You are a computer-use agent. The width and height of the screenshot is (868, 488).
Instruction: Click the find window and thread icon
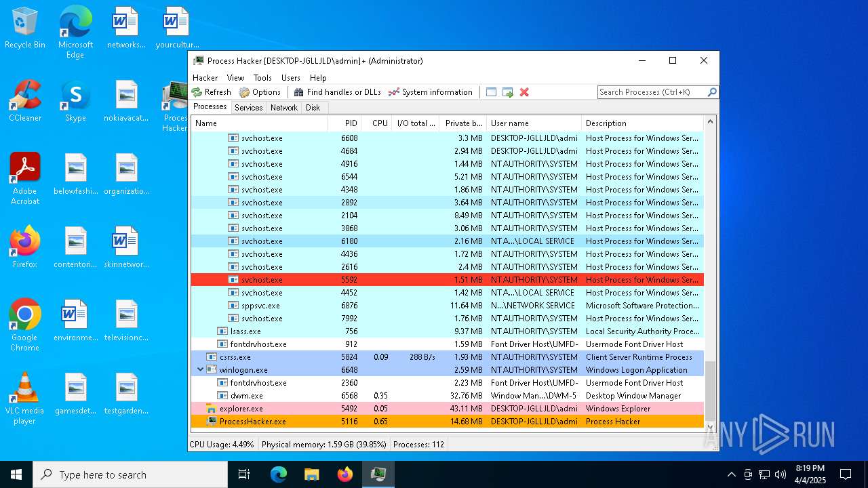point(508,92)
